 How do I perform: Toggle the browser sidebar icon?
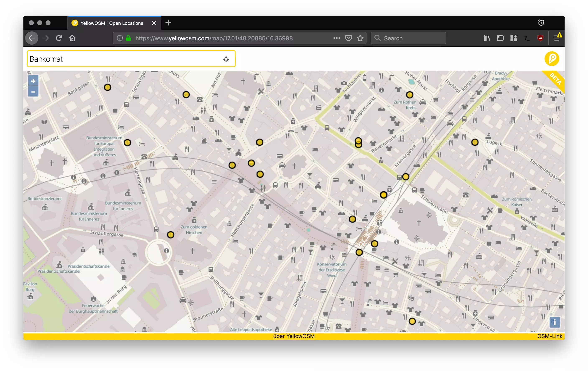tap(500, 38)
